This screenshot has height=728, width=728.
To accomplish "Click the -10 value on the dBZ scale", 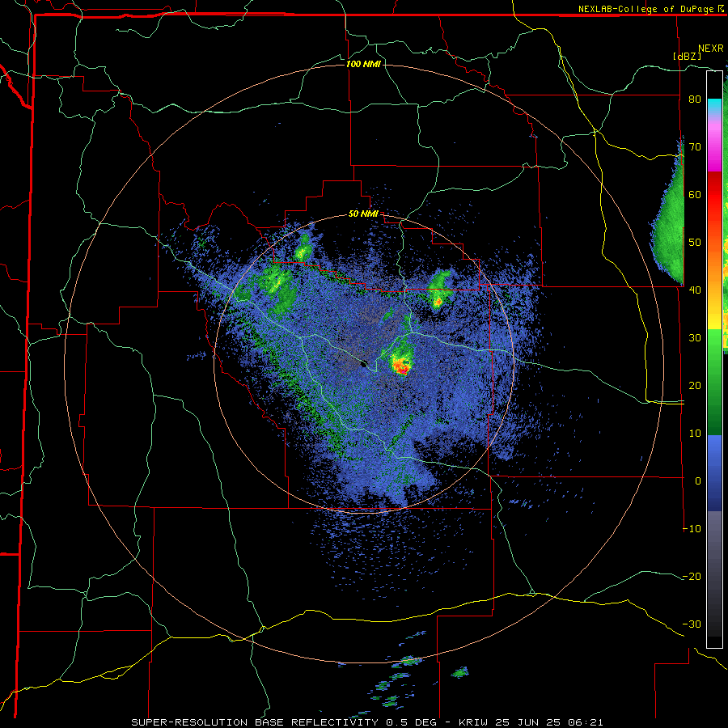I will click(692, 529).
